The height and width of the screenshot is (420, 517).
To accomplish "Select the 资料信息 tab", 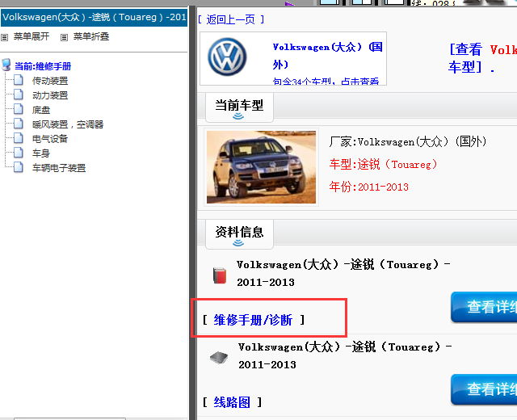I will [x=239, y=233].
